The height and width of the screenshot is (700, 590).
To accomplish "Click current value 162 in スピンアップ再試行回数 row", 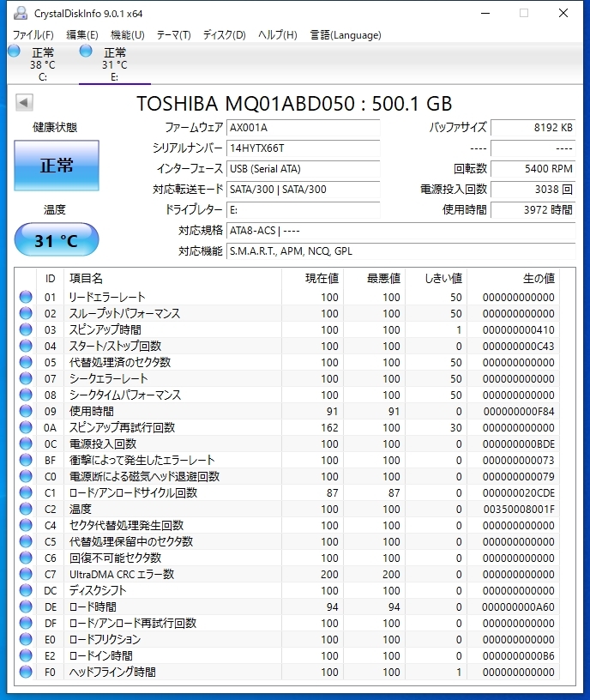I will coord(329,428).
